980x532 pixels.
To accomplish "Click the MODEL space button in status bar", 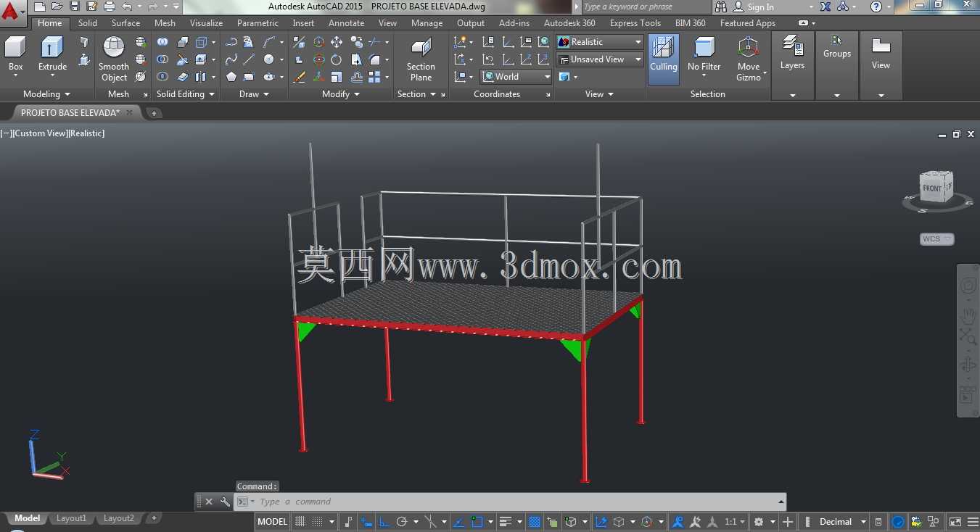I will tap(273, 522).
